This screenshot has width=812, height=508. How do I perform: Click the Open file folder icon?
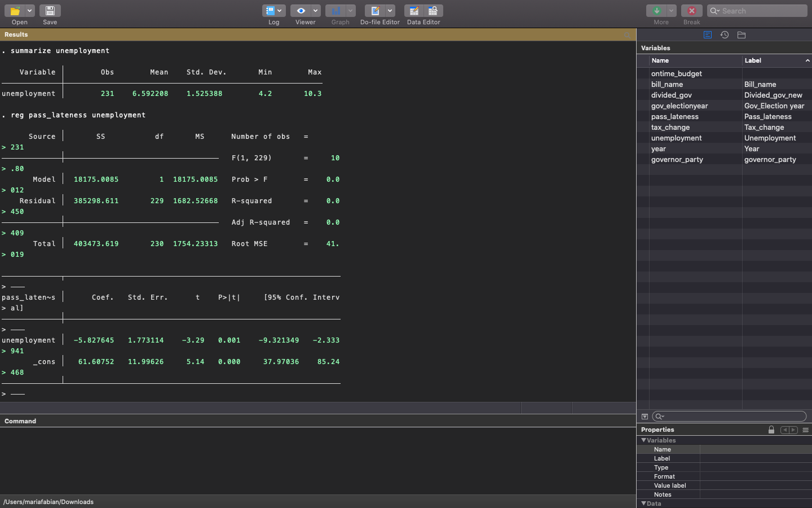coord(15,11)
